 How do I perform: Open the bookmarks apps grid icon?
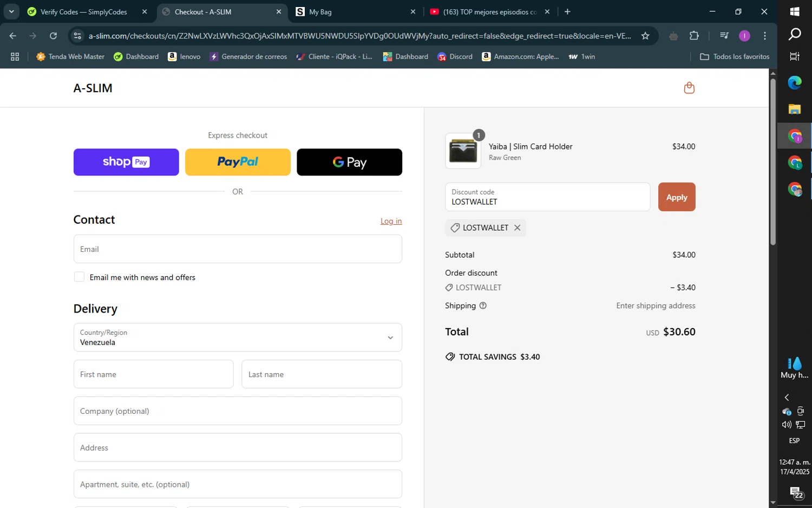click(15, 56)
